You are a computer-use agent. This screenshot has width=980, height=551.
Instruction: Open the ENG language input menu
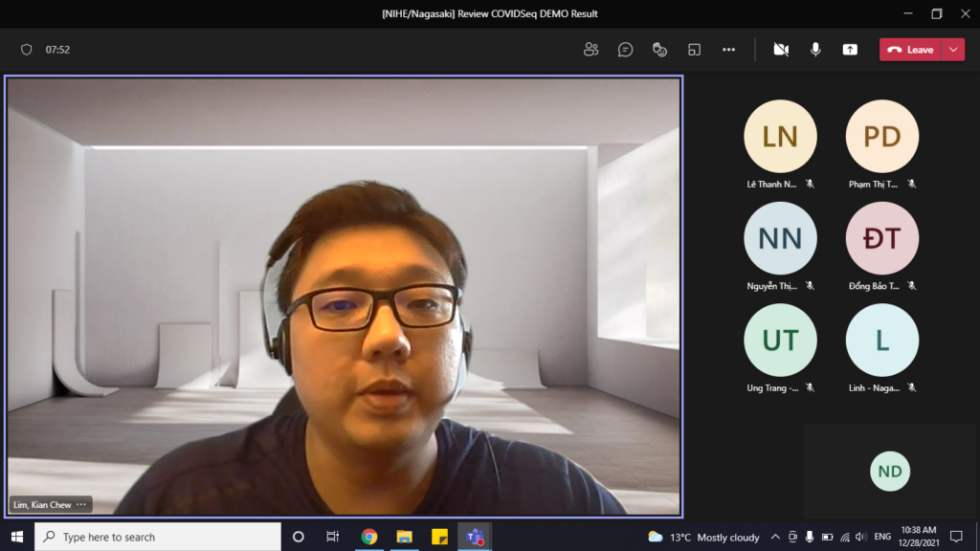coord(882,537)
